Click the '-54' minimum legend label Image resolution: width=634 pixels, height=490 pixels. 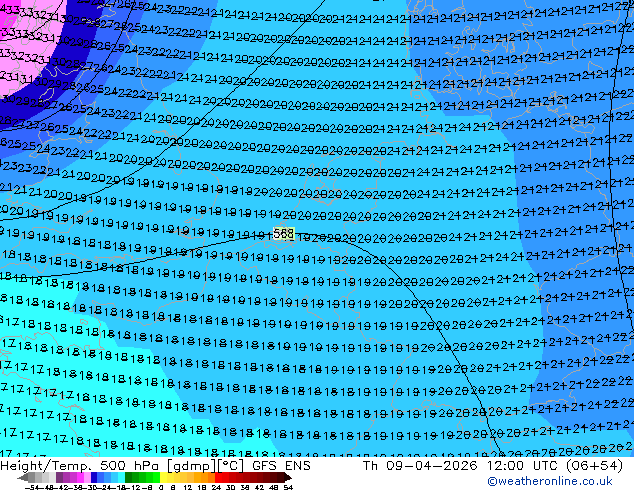tap(32, 487)
